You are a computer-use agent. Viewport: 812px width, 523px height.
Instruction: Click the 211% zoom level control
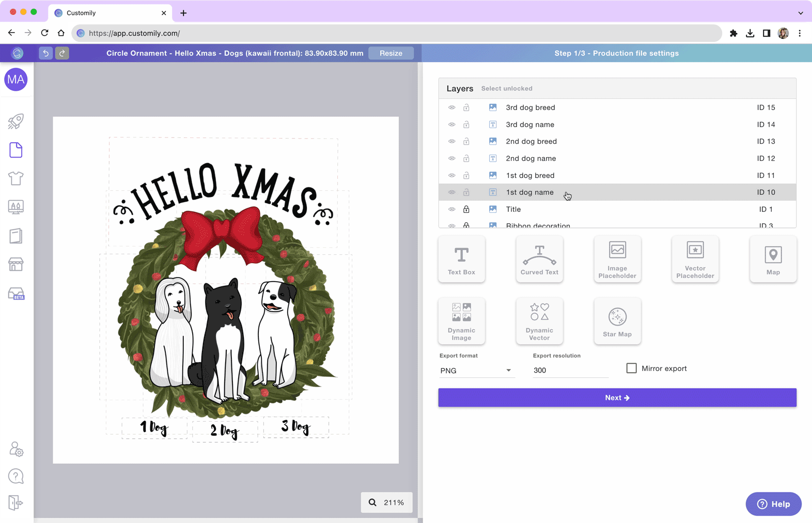tap(386, 502)
